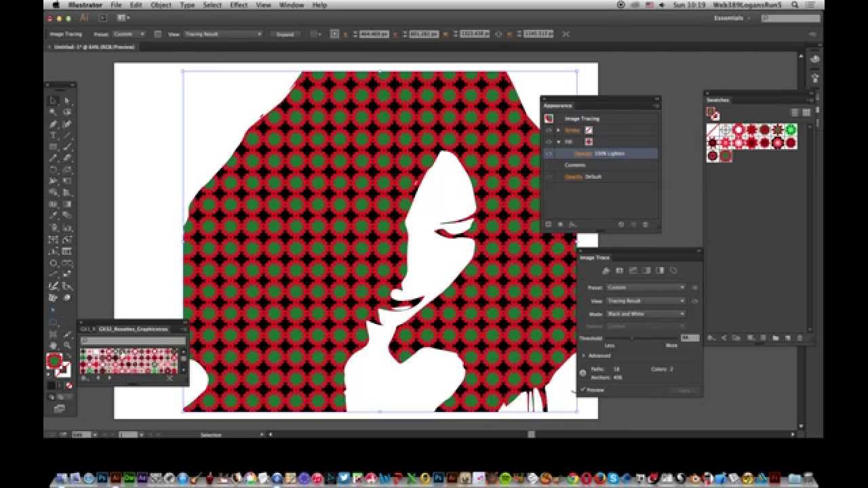
Task: Open the Image Trace panel from control bar
Action: 157,34
